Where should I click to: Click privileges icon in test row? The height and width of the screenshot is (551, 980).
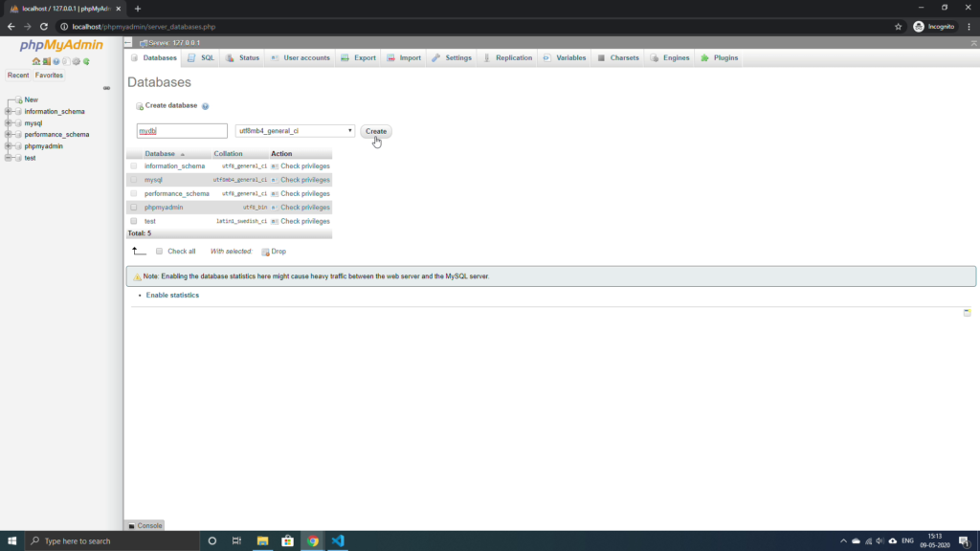275,221
